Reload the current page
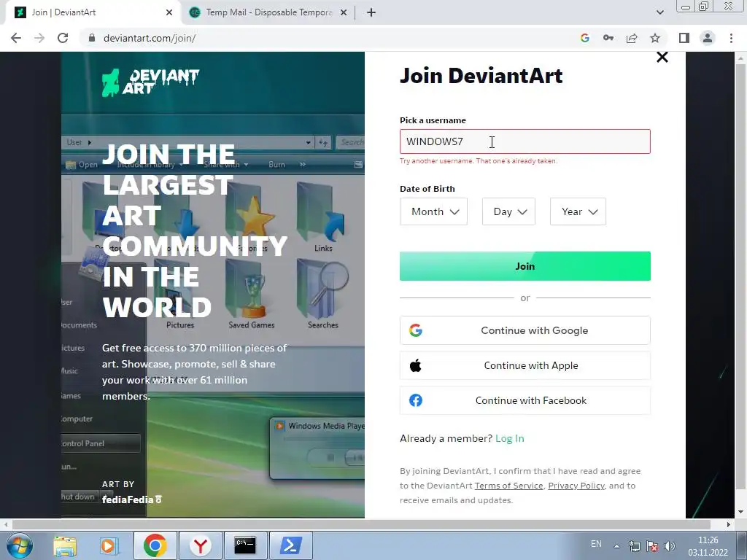747x560 pixels. (x=63, y=38)
